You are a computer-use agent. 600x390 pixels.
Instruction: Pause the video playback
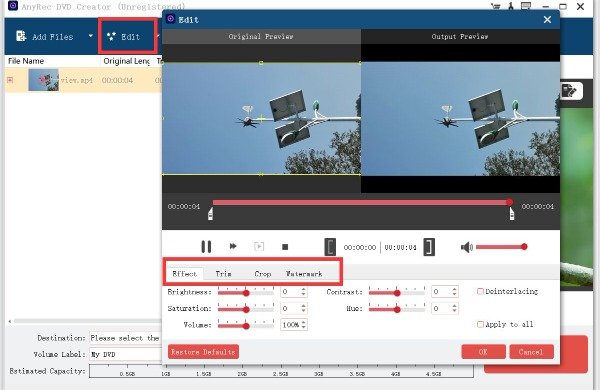click(206, 246)
